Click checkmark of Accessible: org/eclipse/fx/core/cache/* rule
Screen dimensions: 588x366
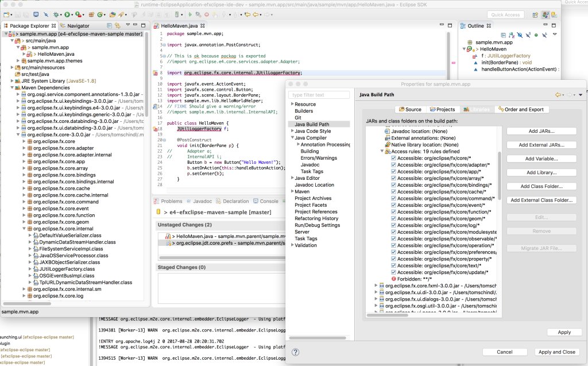point(393,191)
